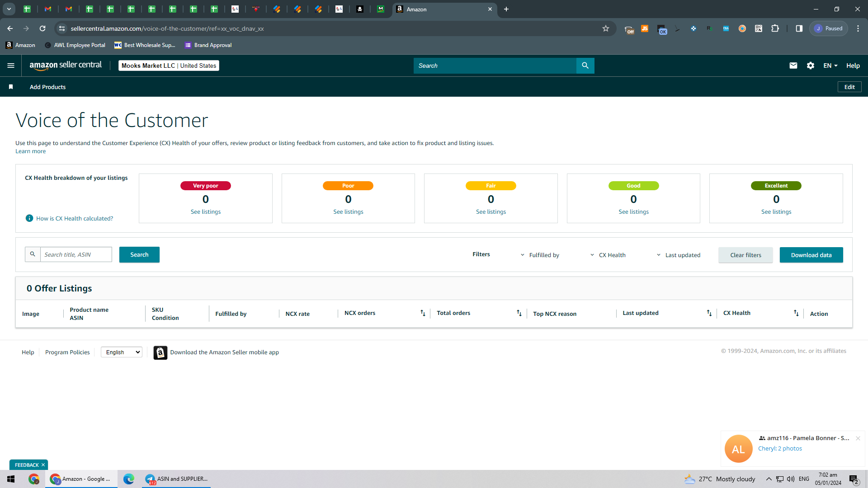Viewport: 868px width, 488px height.
Task: Click the bookmark flag icon beside Add Products
Action: [11, 87]
